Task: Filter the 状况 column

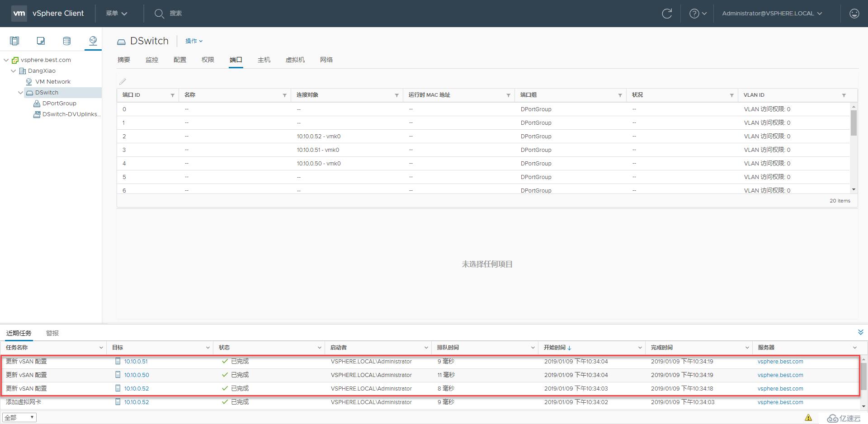Action: point(731,95)
